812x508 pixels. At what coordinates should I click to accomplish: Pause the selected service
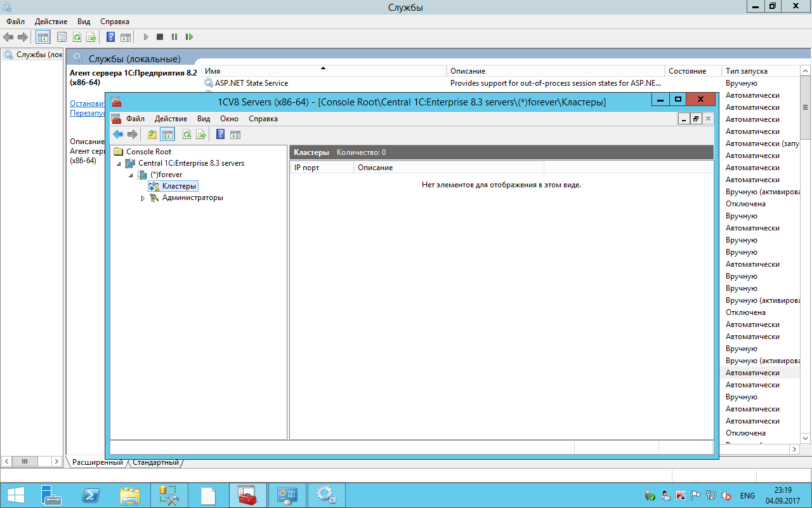click(174, 37)
